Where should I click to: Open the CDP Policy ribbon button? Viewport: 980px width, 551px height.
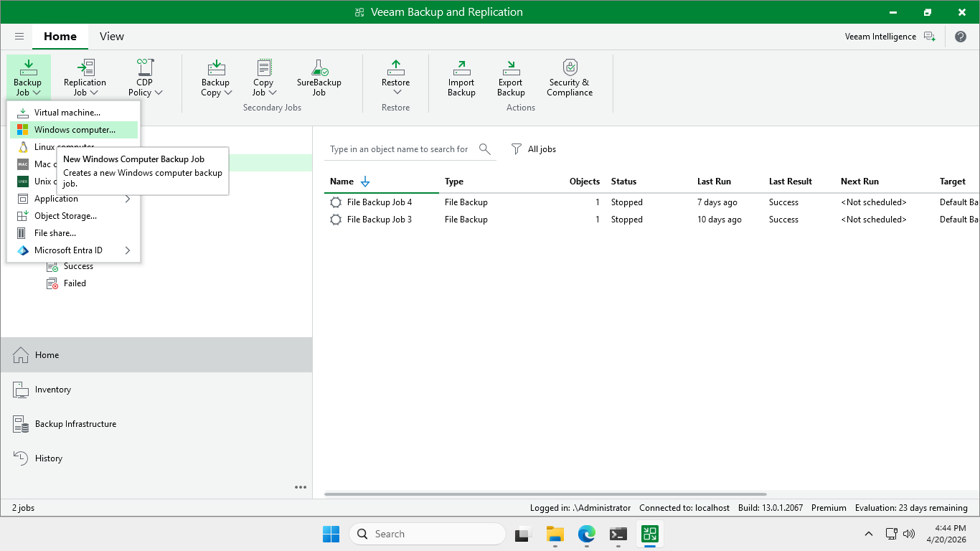[x=145, y=77]
